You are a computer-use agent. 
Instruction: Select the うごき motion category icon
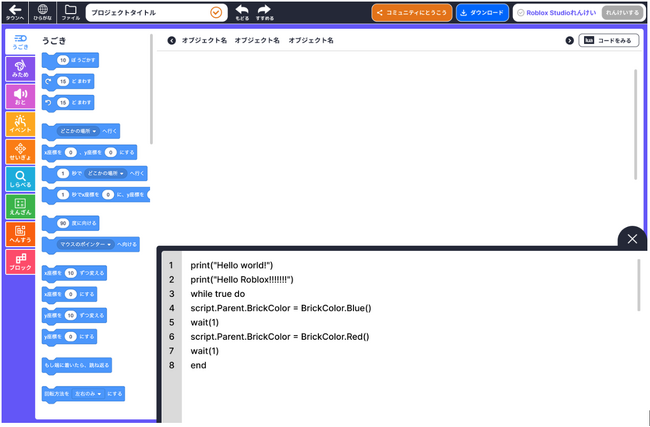pos(20,42)
